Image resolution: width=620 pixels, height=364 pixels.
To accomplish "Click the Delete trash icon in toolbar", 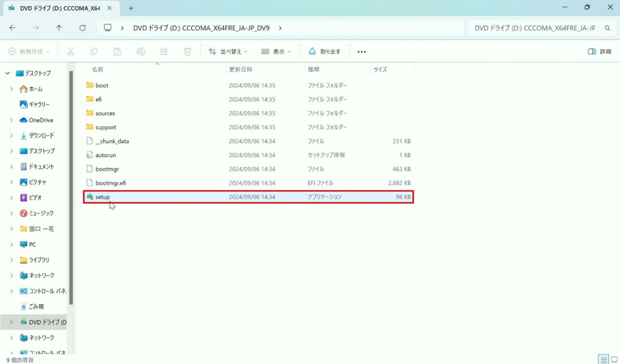I will point(188,51).
